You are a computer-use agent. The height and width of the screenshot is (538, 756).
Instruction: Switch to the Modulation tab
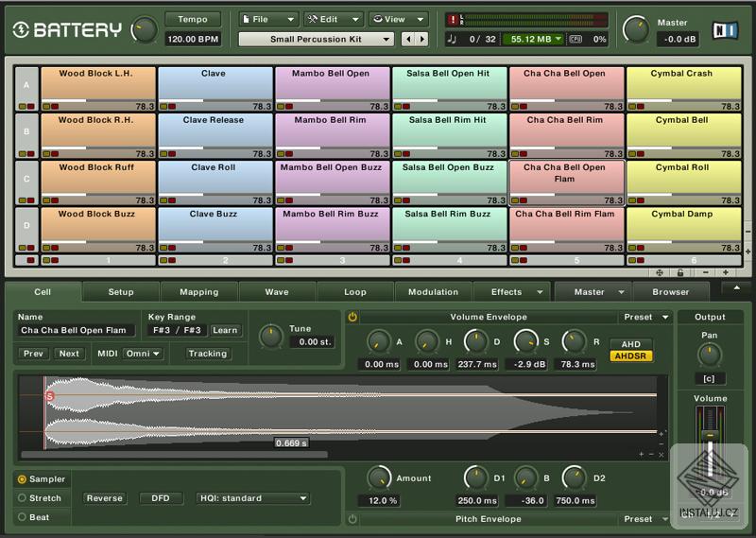[x=433, y=292]
